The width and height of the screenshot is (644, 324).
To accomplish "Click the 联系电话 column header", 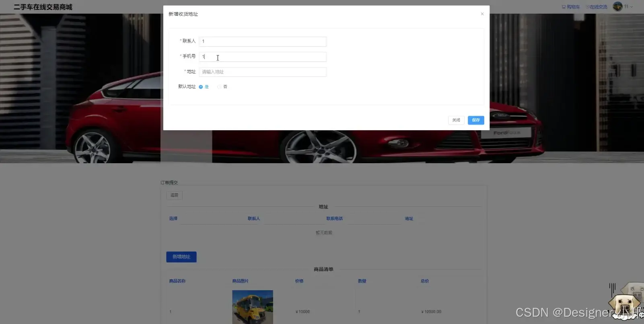I will click(x=335, y=219).
